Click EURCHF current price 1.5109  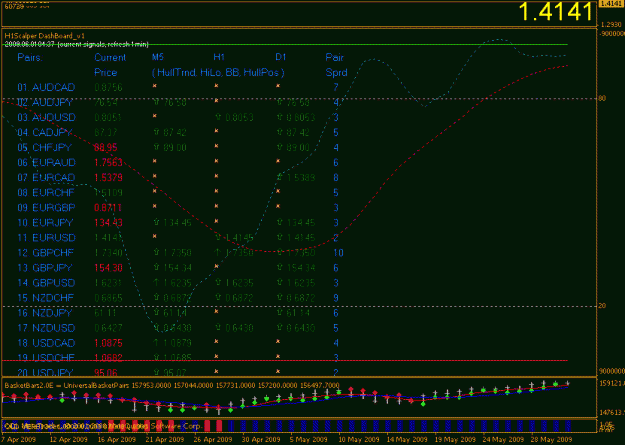pos(108,193)
